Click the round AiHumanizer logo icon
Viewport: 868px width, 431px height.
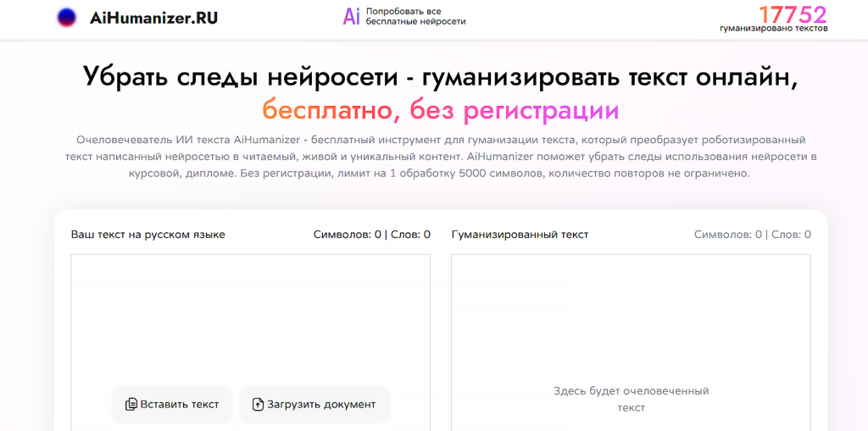[66, 18]
